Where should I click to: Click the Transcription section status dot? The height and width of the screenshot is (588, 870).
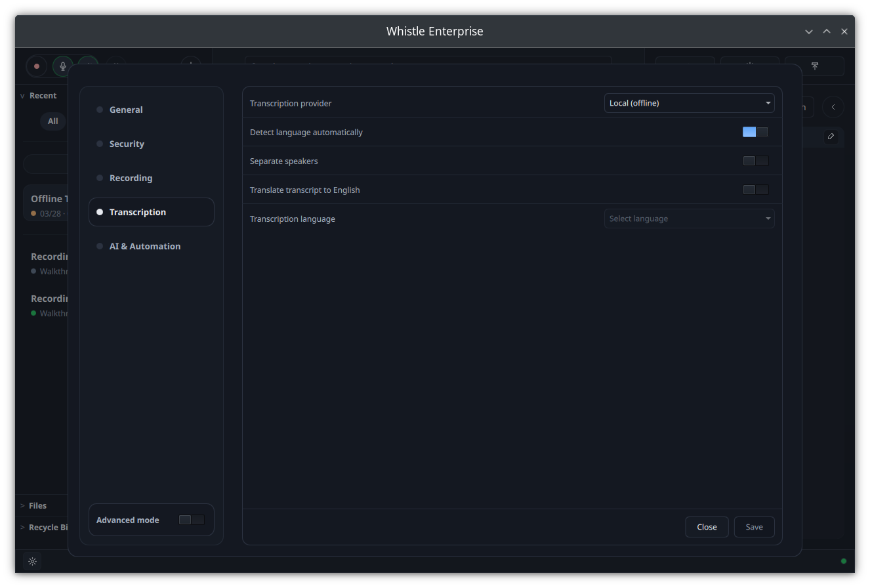tap(100, 212)
